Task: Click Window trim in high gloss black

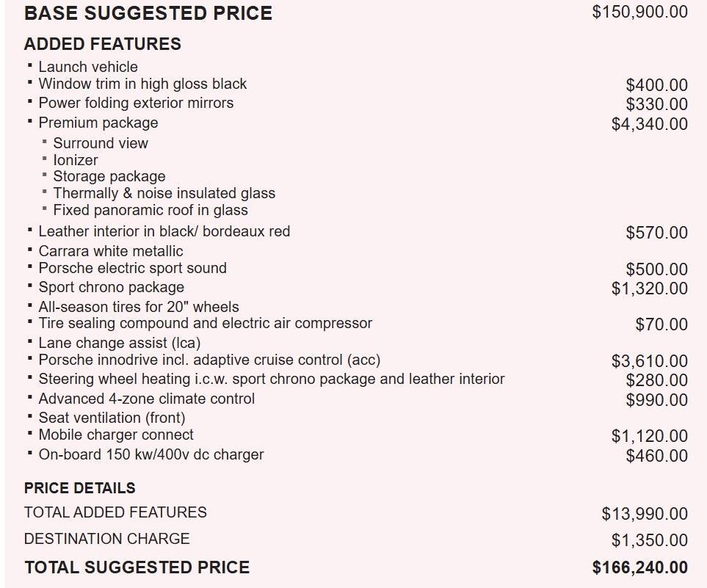Action: point(142,84)
